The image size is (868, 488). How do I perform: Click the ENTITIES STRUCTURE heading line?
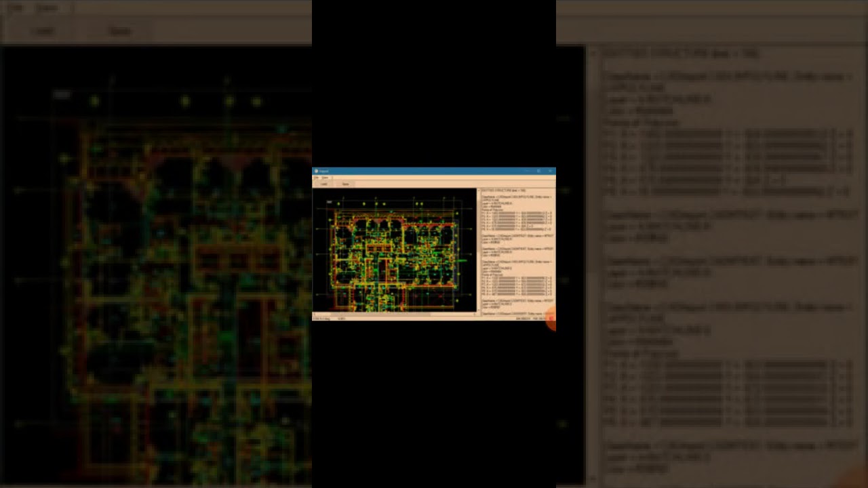click(x=503, y=190)
